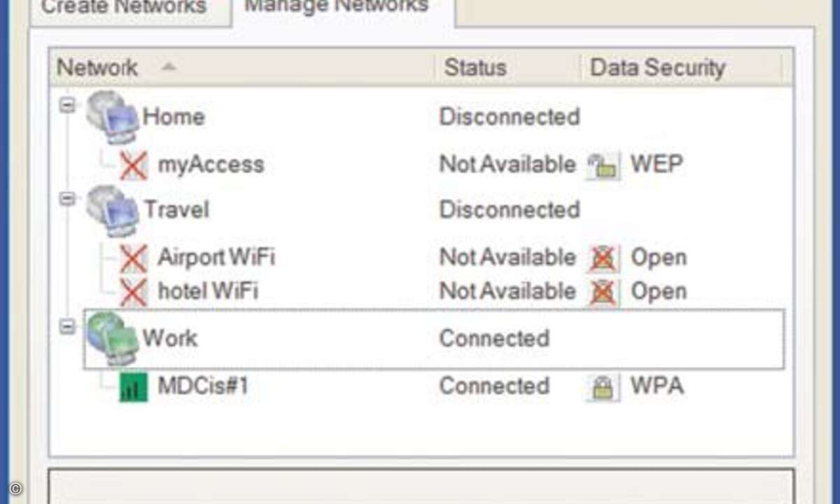This screenshot has height=504, width=840.
Task: Click the red X icon beside myAccess
Action: pos(133,166)
